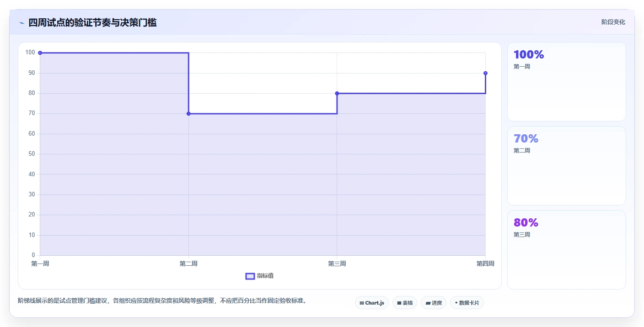
Task: Click the 第二周 label under the 70% card
Action: pyautogui.click(x=522, y=151)
